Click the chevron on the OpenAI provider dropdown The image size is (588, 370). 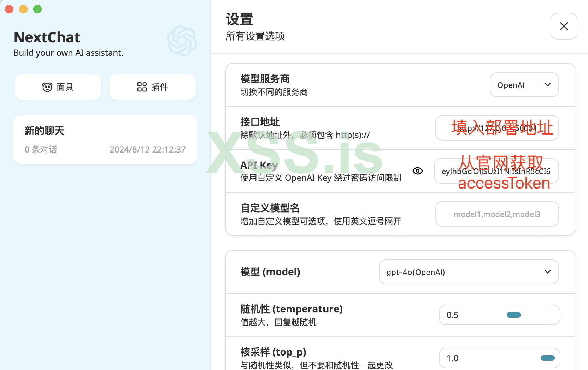548,85
